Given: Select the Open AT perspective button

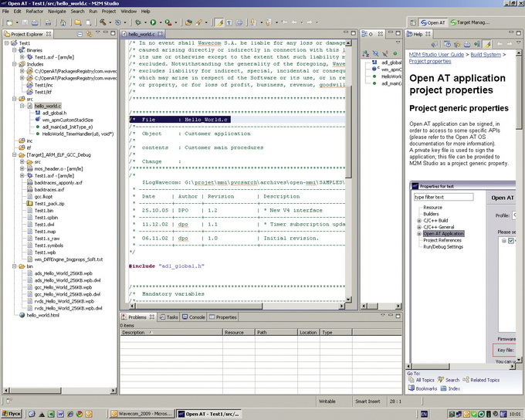Looking at the screenshot, I should 433,22.
